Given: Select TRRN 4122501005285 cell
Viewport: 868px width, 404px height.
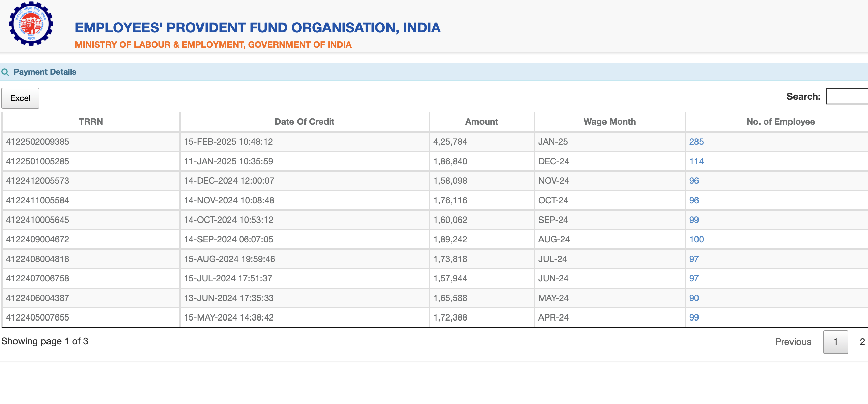Looking at the screenshot, I should (x=91, y=161).
